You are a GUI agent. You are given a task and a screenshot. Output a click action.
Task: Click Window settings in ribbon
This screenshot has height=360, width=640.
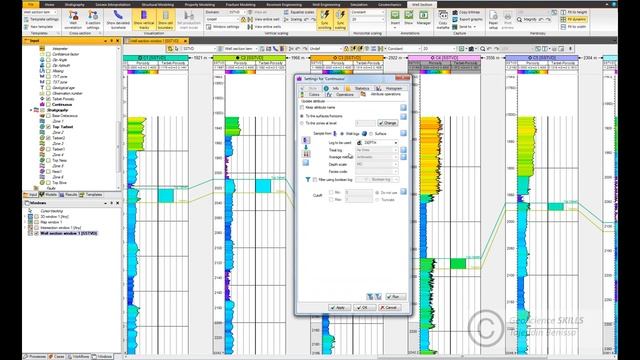(223, 27)
